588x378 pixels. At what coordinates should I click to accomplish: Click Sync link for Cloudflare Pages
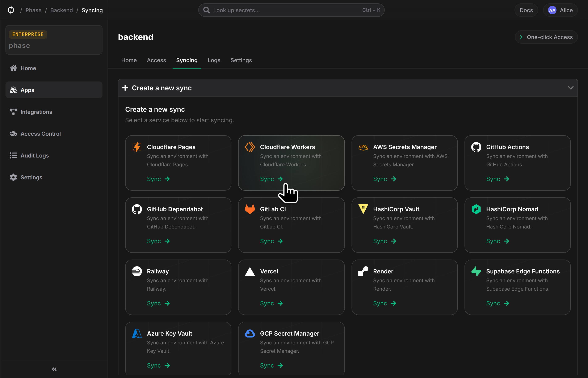158,179
